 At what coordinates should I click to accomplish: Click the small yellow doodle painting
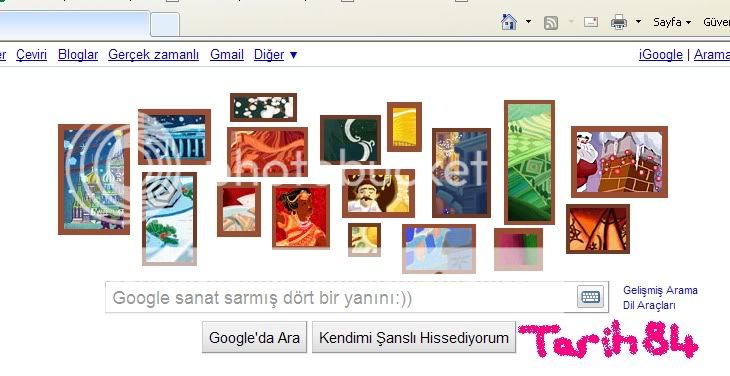pos(404,127)
